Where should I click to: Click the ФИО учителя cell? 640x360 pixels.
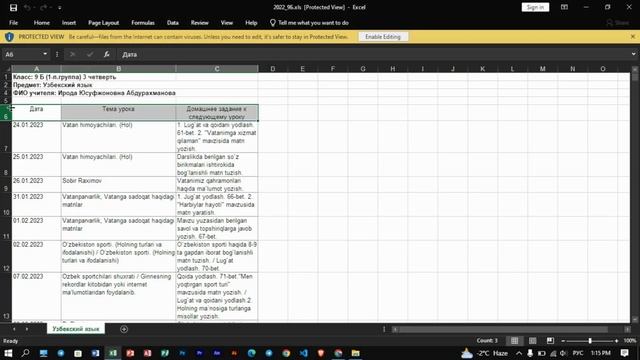tap(94, 93)
